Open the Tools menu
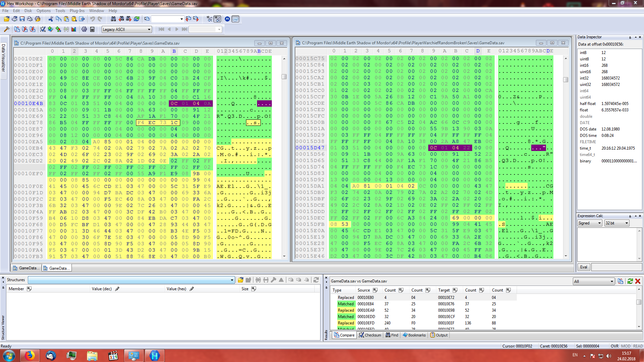 click(60, 11)
